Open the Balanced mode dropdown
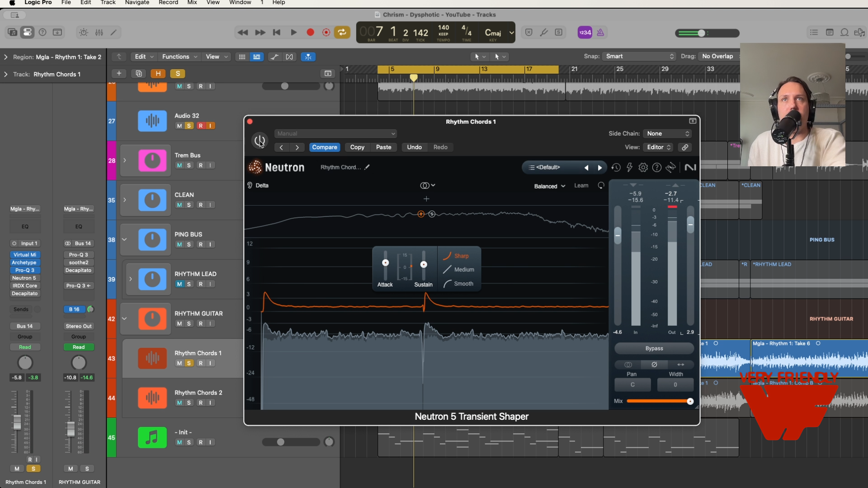 click(x=549, y=186)
